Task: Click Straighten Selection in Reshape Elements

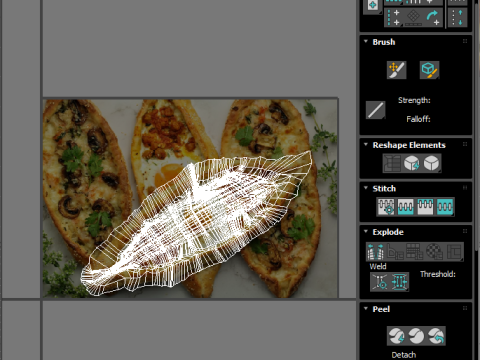Action: click(392, 163)
